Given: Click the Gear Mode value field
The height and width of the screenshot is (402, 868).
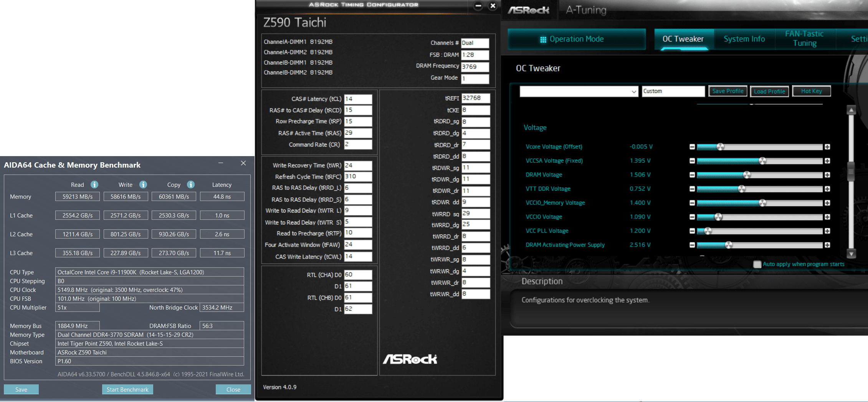Looking at the screenshot, I should coord(475,79).
